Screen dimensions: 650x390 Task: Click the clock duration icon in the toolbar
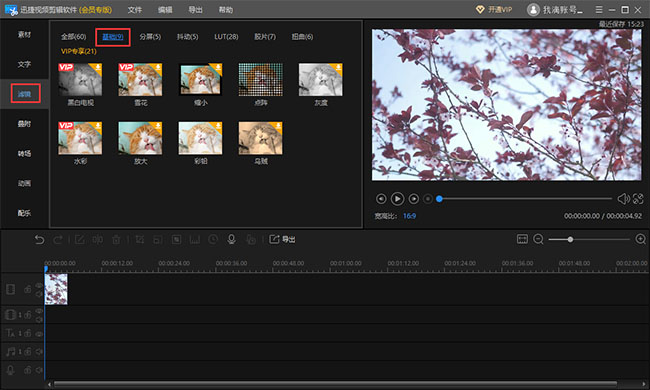coord(213,240)
